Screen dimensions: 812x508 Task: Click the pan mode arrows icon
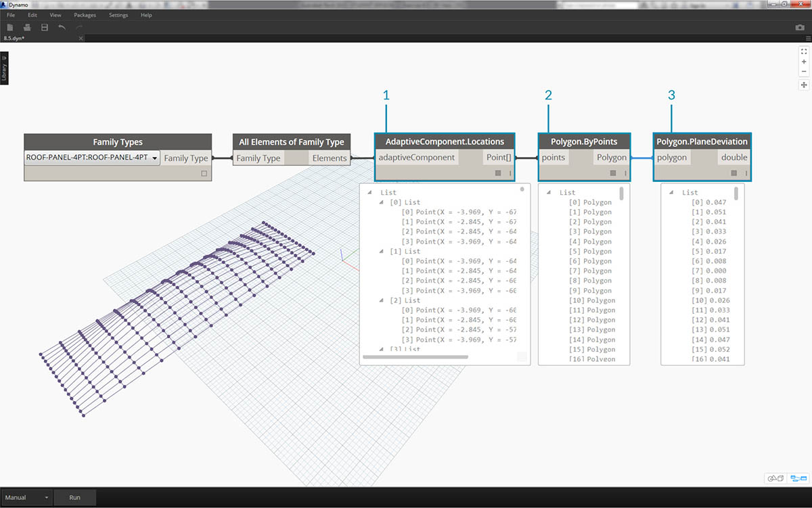[804, 85]
